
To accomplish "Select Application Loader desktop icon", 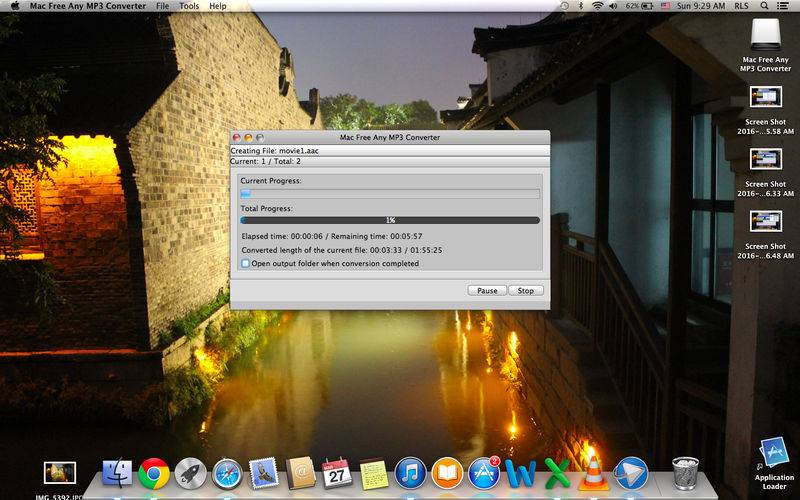I will click(774, 453).
